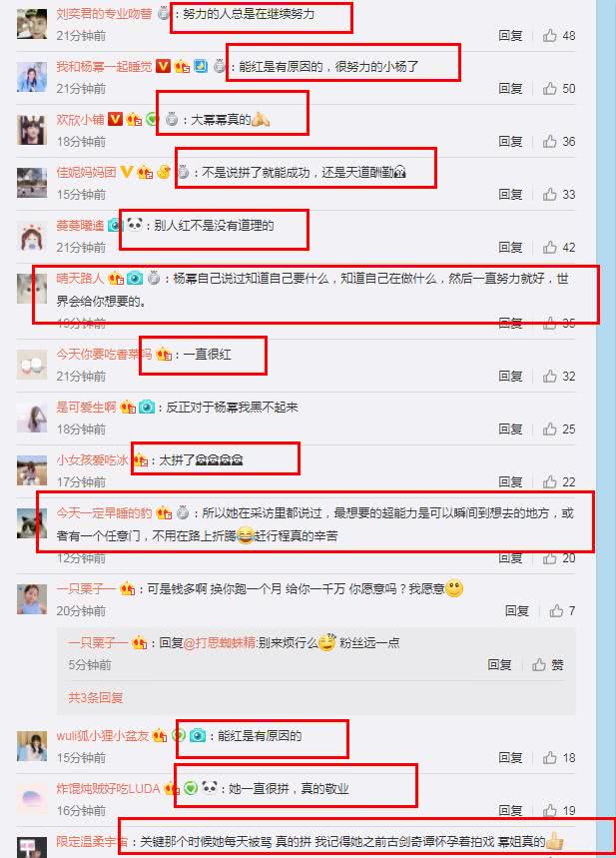616x858 pixels.
Task: Expand the 共3条回复 replies link
Action: pos(95,697)
